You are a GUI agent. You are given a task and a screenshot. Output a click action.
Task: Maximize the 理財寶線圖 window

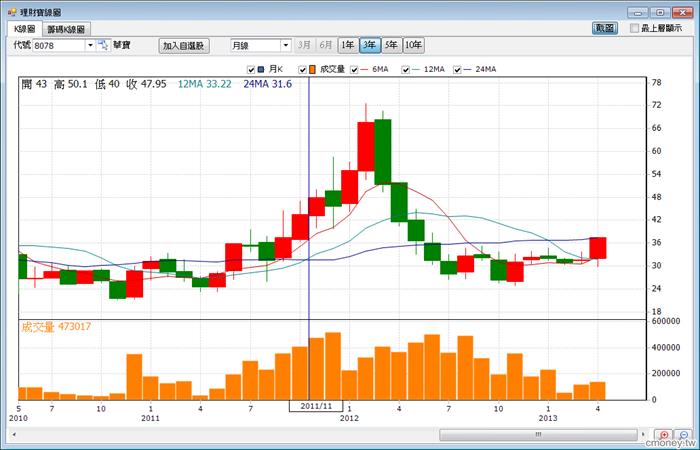pyautogui.click(x=660, y=12)
